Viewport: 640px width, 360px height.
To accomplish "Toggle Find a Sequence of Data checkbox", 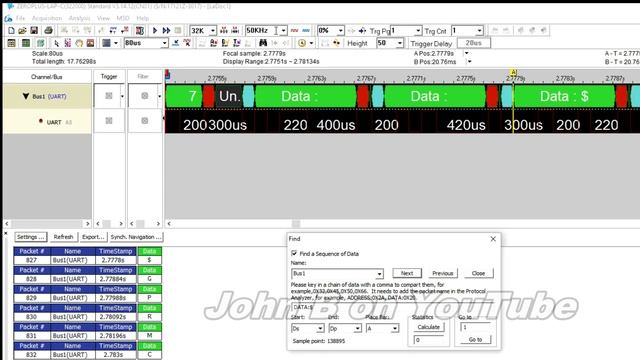I will coord(294,253).
